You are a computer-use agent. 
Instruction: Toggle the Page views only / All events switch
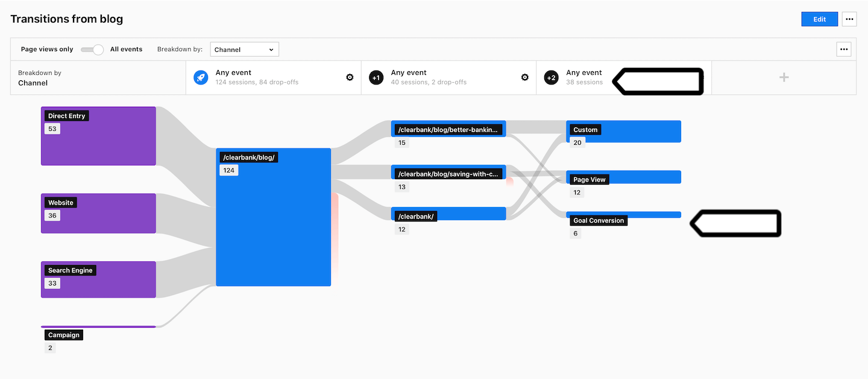[x=92, y=49]
